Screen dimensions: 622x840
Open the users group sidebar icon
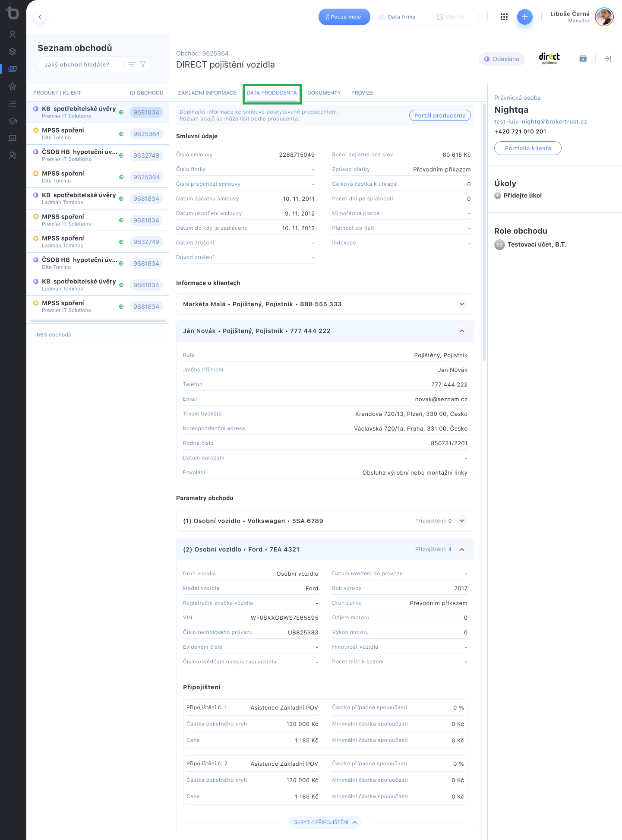click(13, 155)
